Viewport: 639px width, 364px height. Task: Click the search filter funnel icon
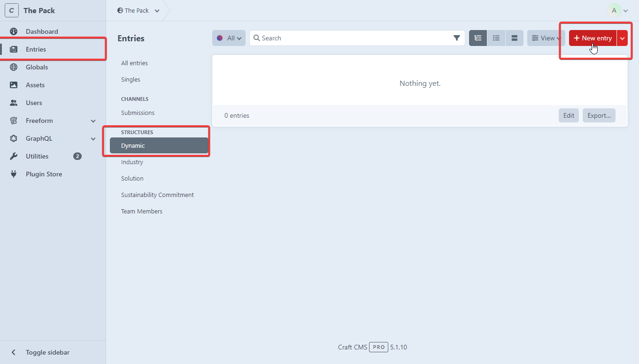(456, 38)
